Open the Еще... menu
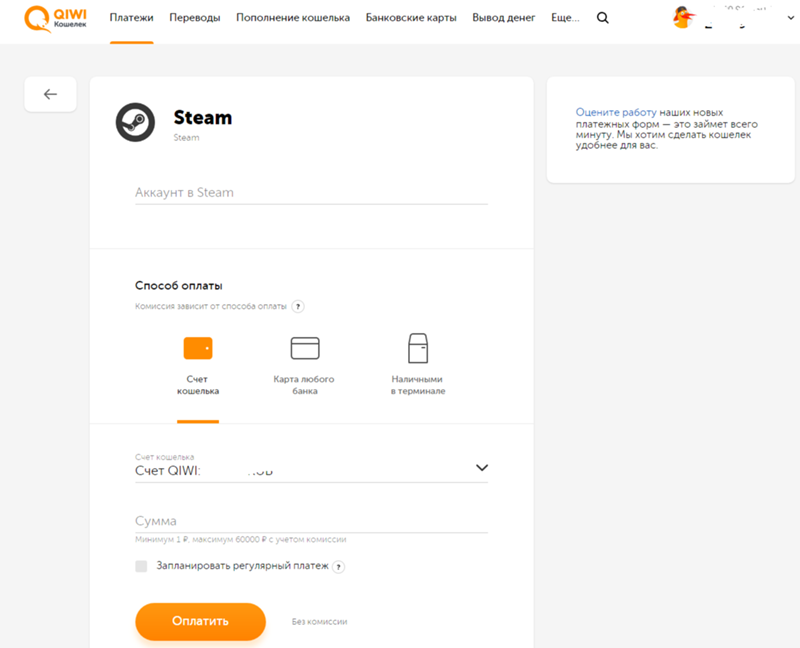 [x=565, y=18]
